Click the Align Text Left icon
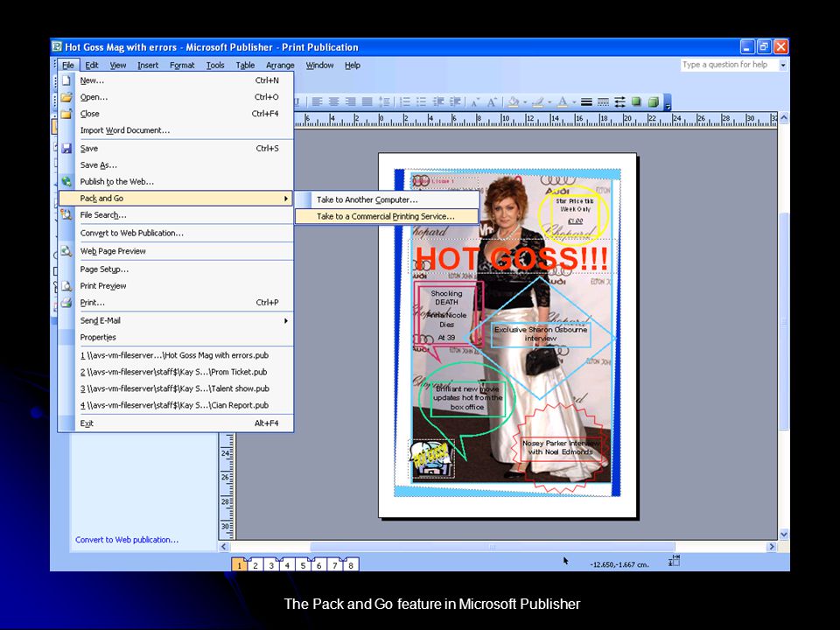This screenshot has width=840, height=630. (x=317, y=101)
